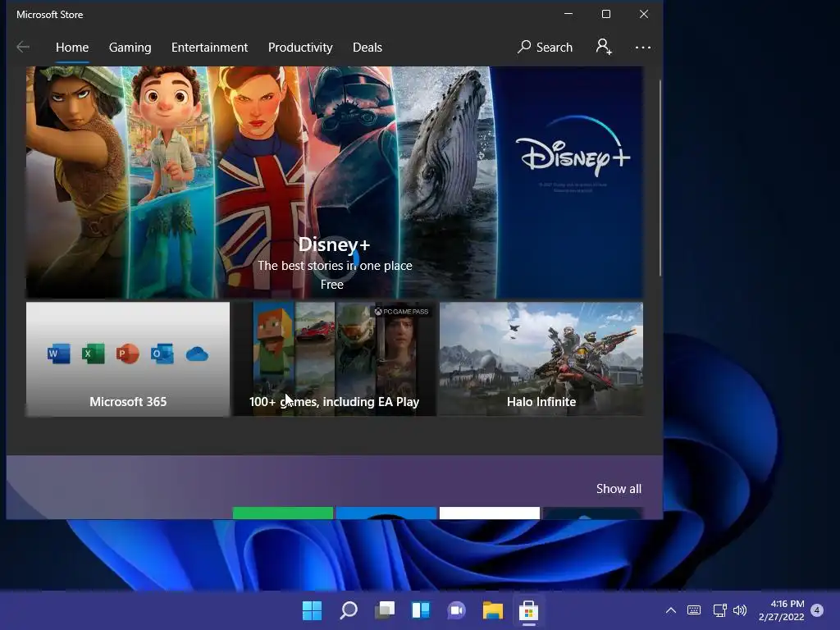Viewport: 840px width, 630px height.
Task: Click the OneDrive cloud icon in tile
Action: [197, 354]
